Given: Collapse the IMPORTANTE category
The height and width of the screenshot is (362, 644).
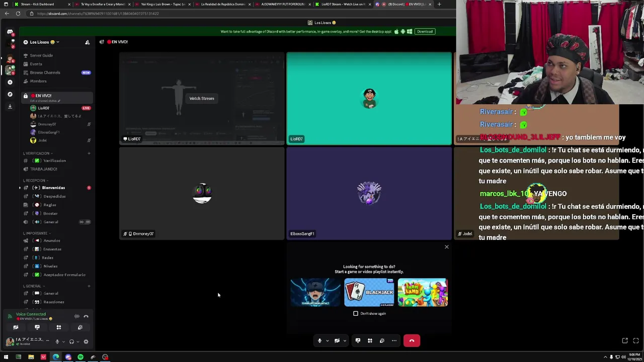Looking at the screenshot, I should click(x=36, y=233).
